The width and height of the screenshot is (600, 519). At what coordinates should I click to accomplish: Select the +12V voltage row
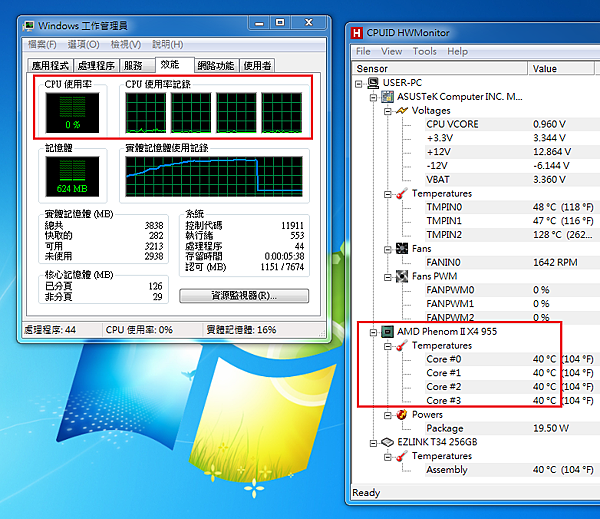pos(512,152)
